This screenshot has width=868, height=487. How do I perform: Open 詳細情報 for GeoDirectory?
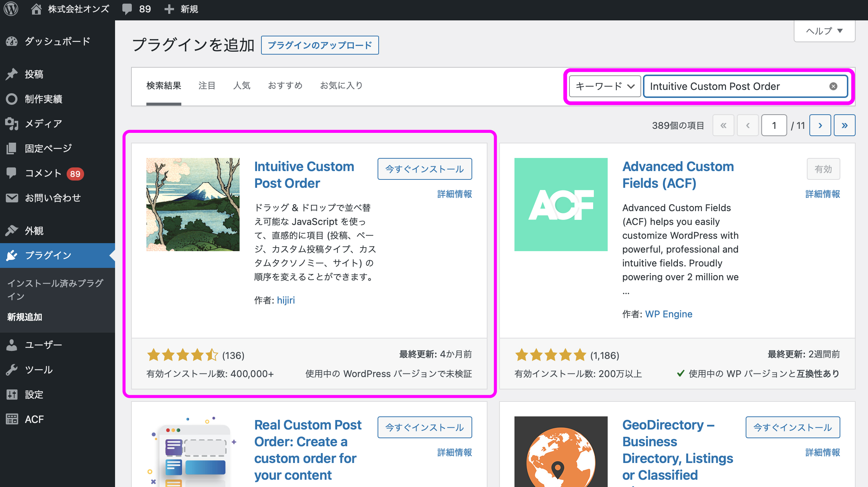coord(822,452)
